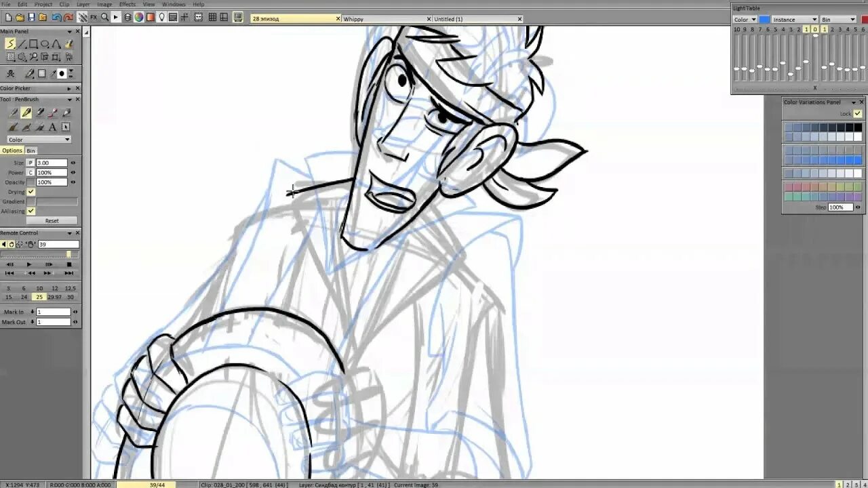Select the PenBrush tool highlighted in yellow
Screen dimensions: 868x488
pos(26,113)
